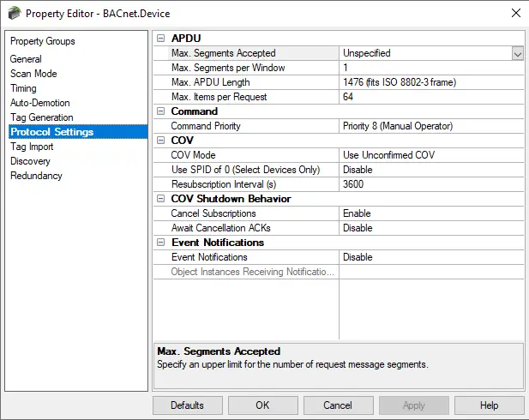
Task: Collapse the Event Notifications section
Action: (x=161, y=243)
